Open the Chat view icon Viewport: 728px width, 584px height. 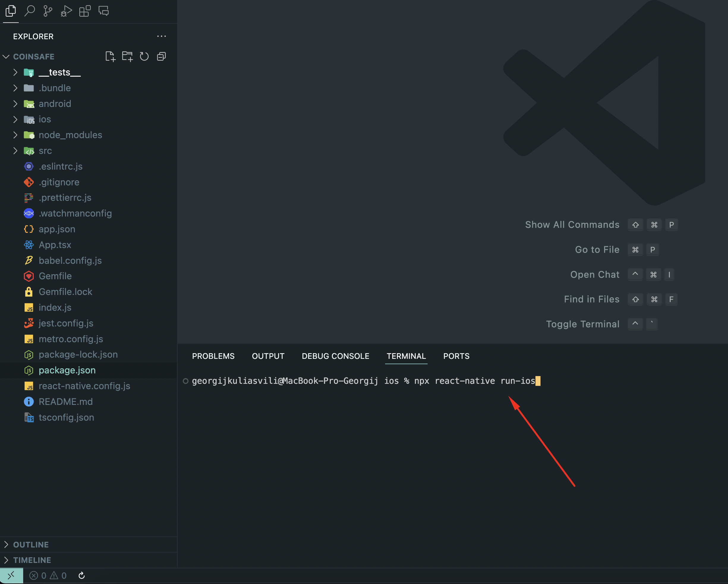(104, 11)
